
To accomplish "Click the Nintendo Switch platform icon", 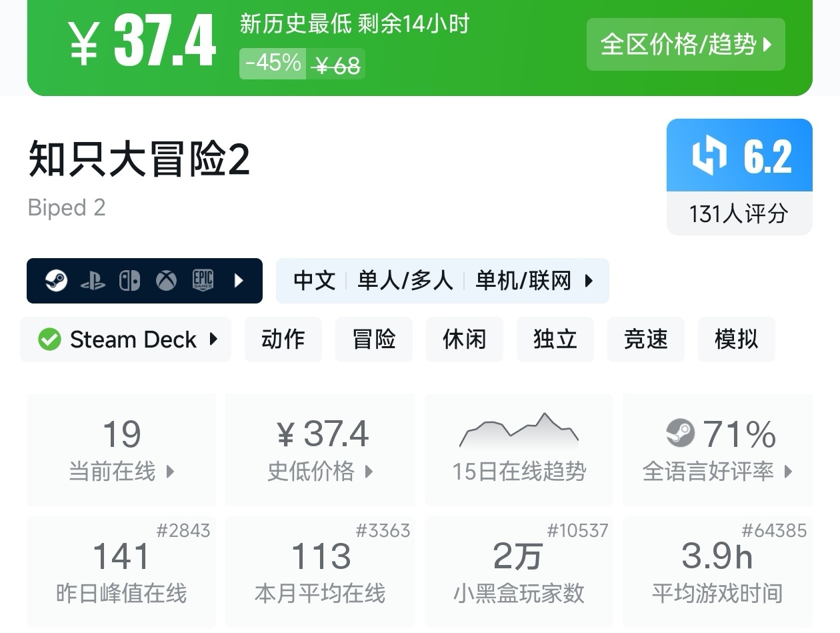I will coord(129,281).
